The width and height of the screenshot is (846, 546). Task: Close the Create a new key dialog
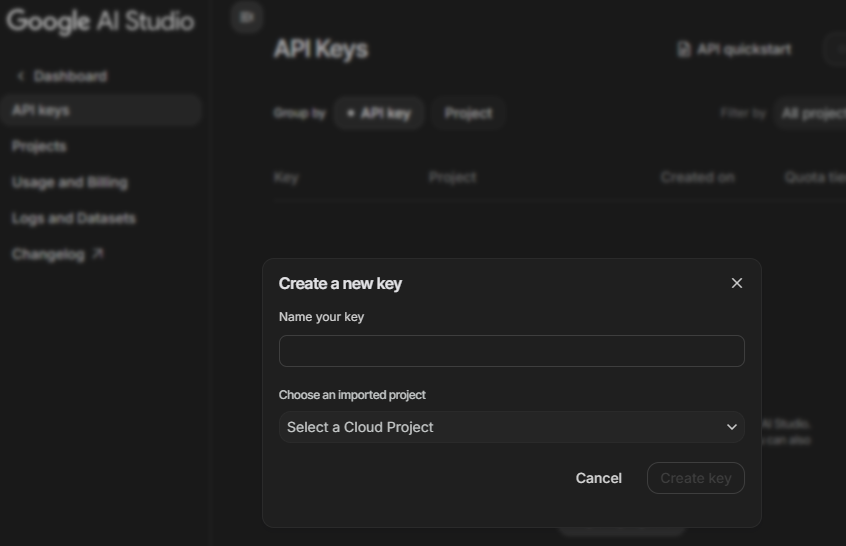point(737,283)
